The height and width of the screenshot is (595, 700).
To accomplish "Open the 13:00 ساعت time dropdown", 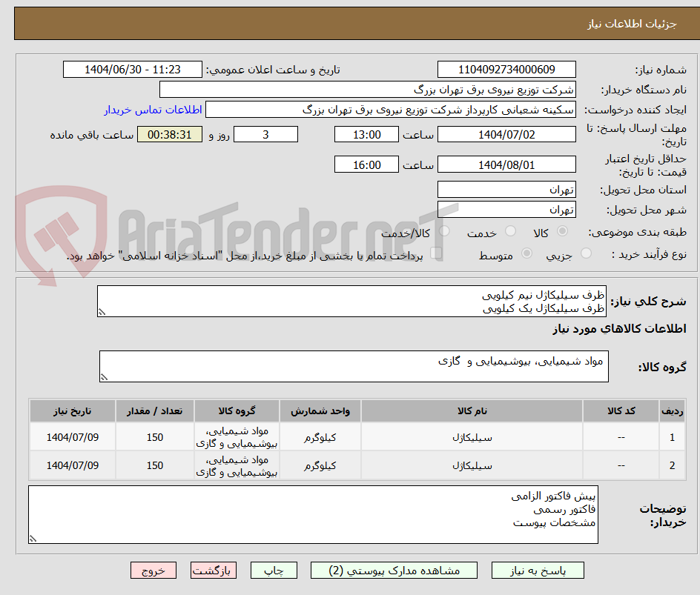I will pyautogui.click(x=366, y=134).
